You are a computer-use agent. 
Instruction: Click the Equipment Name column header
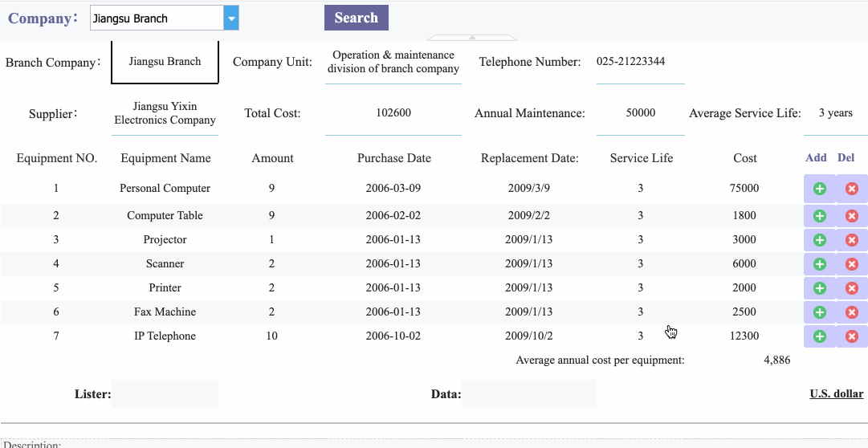(x=165, y=158)
